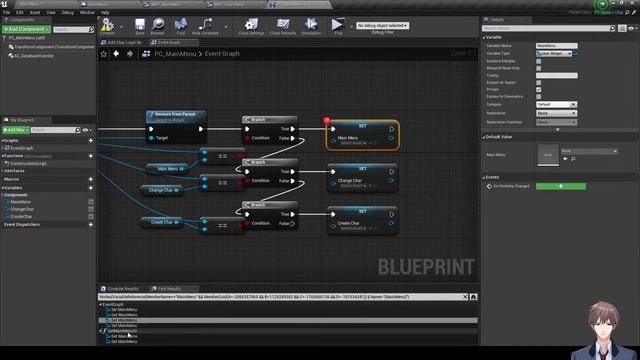This screenshot has width=640, height=360.
Task: Click the Main Menu default value thumbnail
Action: (548, 155)
